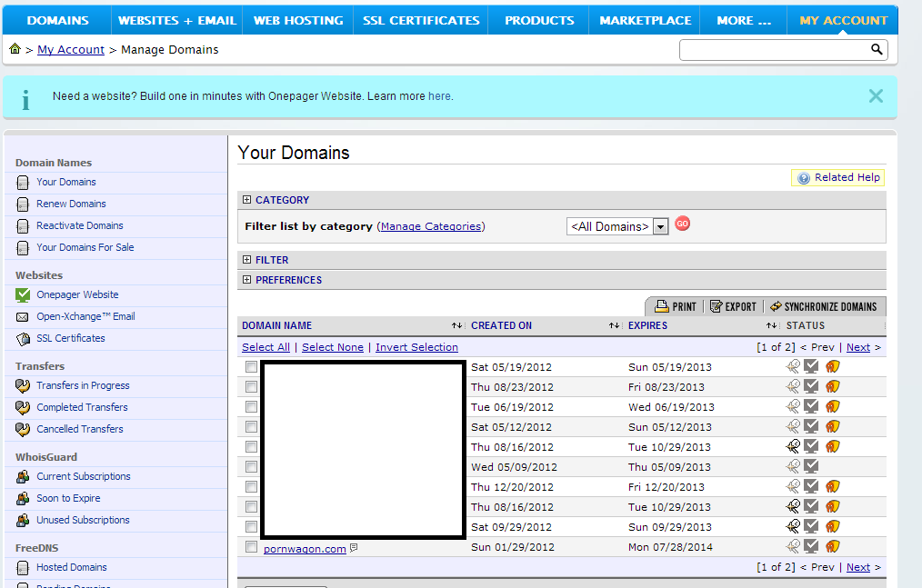922x588 pixels.
Task: Click the search magnifier icon
Action: (877, 50)
